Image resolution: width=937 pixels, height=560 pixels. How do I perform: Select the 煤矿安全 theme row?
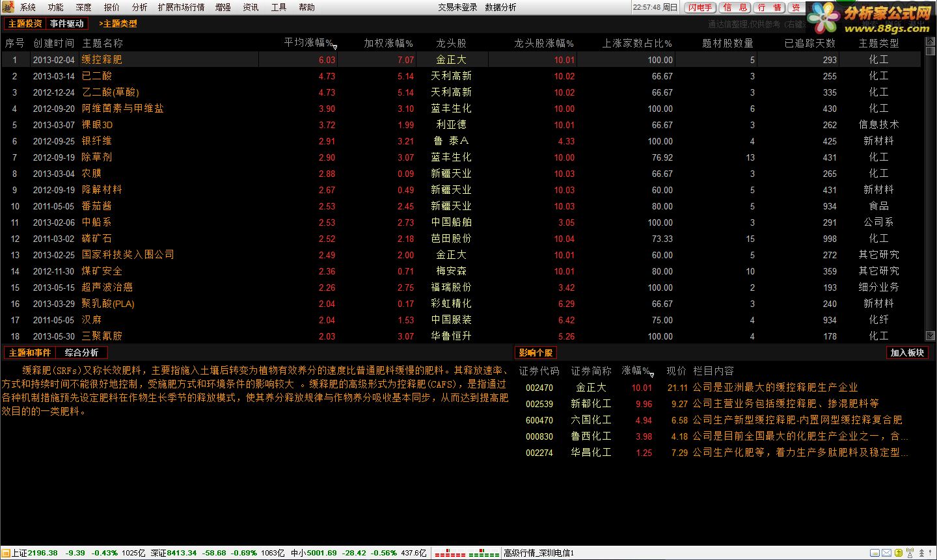coord(461,271)
